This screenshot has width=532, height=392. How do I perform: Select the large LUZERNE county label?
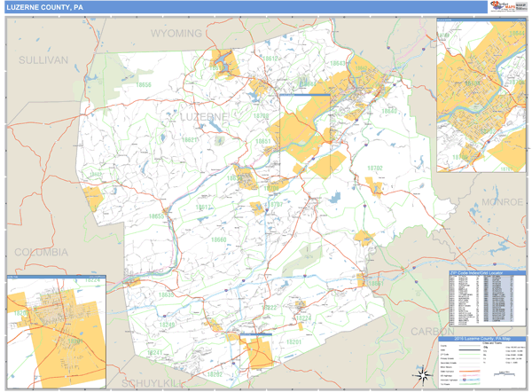point(204,117)
